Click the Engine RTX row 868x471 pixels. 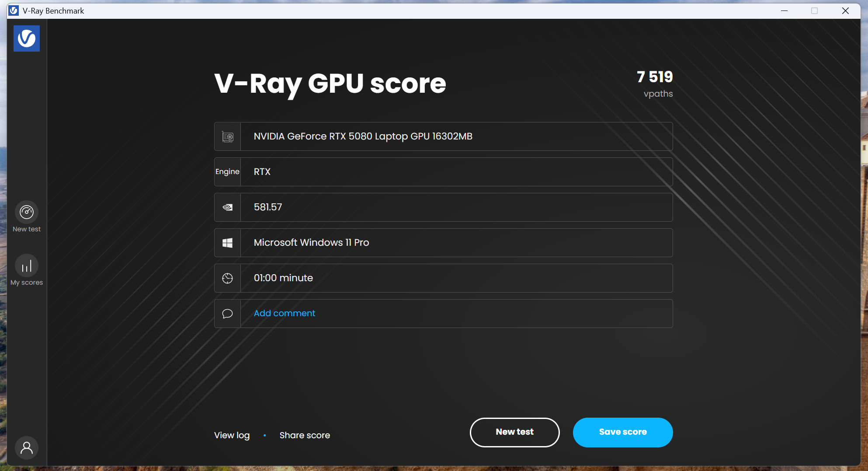[x=456, y=172]
